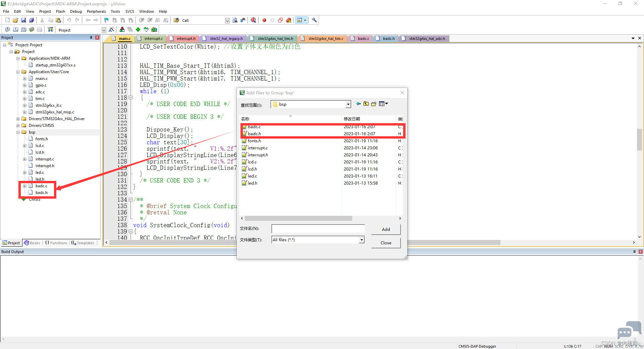Click the file name input field
The height and width of the screenshot is (349, 644).
point(318,229)
